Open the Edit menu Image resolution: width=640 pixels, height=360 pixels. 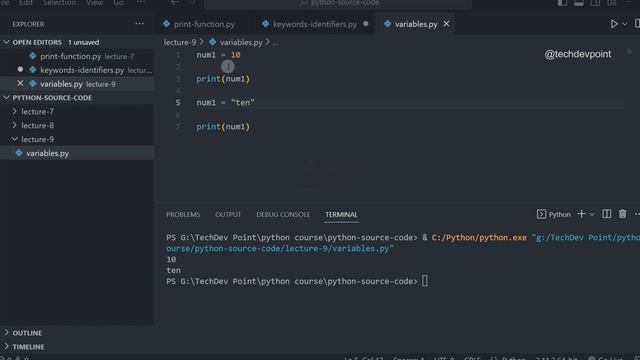[x=26, y=3]
